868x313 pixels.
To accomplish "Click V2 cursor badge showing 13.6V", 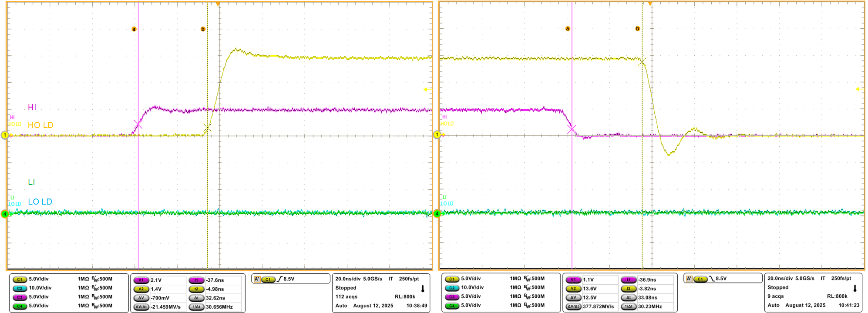I will (x=573, y=289).
